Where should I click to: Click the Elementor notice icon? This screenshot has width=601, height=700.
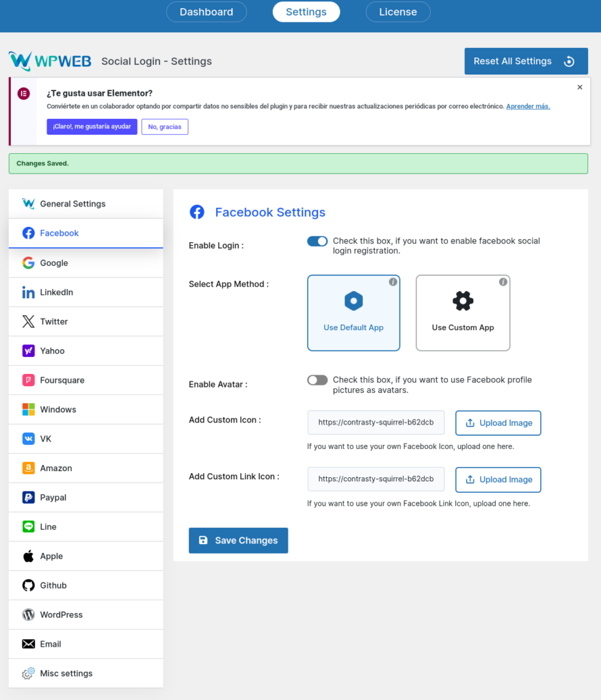(x=24, y=94)
